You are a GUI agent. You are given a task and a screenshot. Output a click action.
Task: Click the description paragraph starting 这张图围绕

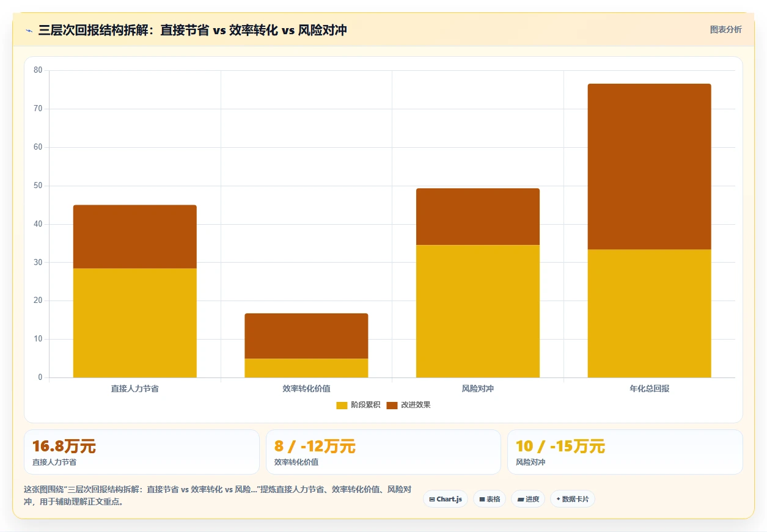pos(218,496)
